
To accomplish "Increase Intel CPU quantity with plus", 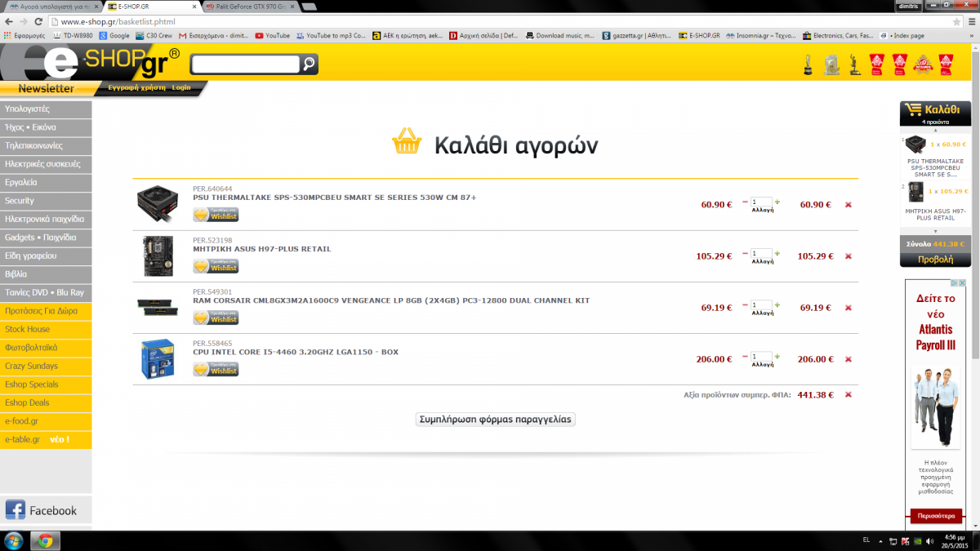I will (777, 356).
